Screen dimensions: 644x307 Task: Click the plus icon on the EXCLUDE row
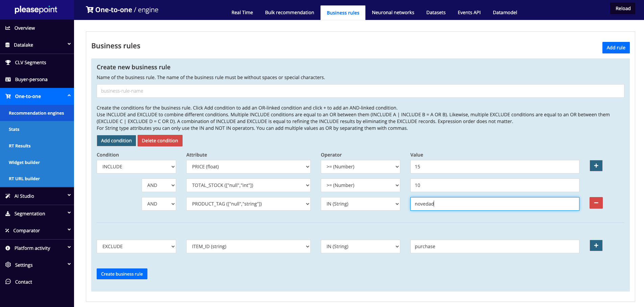[596, 245]
